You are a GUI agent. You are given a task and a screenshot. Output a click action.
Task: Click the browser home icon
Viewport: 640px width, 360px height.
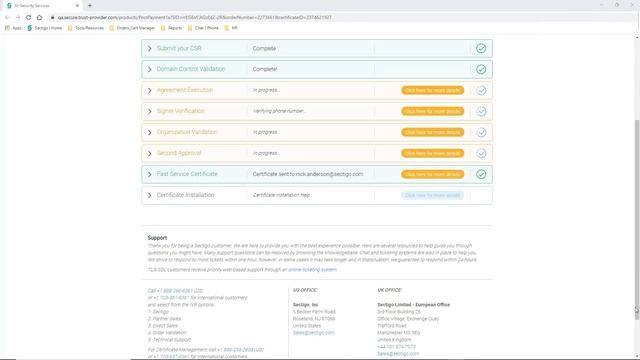(x=39, y=18)
